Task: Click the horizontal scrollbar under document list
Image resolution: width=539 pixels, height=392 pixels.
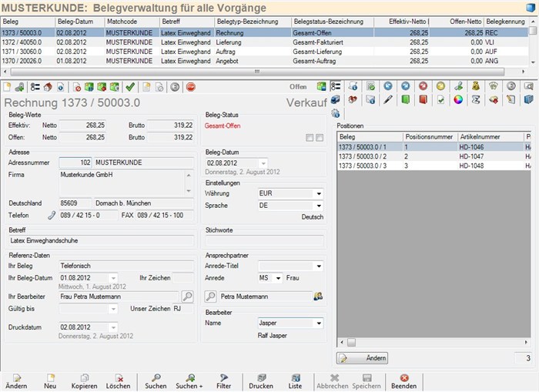Action: pos(257,72)
